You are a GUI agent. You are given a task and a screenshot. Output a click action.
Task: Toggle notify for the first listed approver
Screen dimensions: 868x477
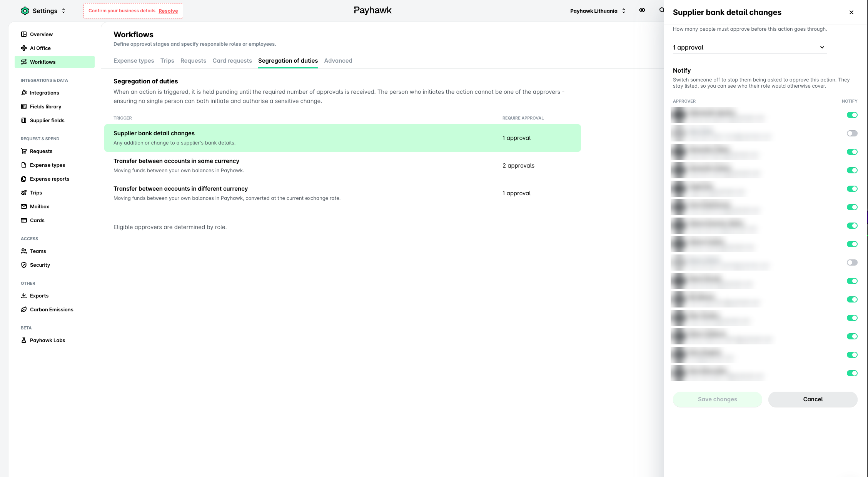tap(852, 115)
